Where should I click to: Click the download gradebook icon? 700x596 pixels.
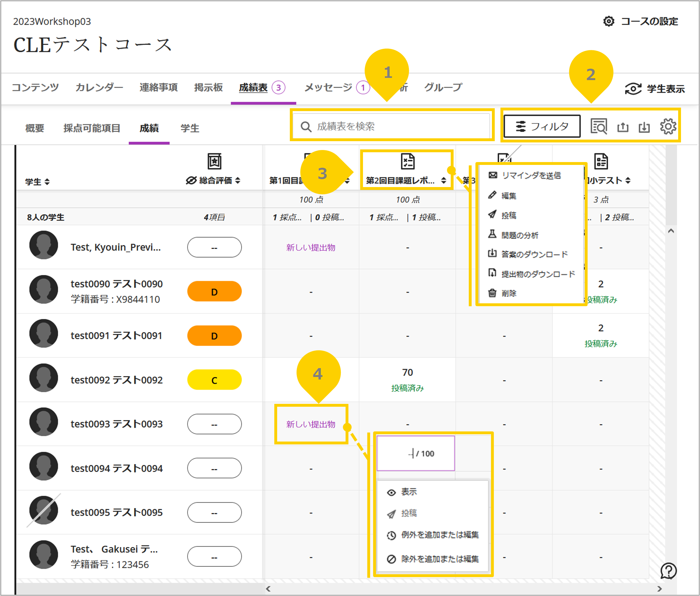[x=644, y=127]
